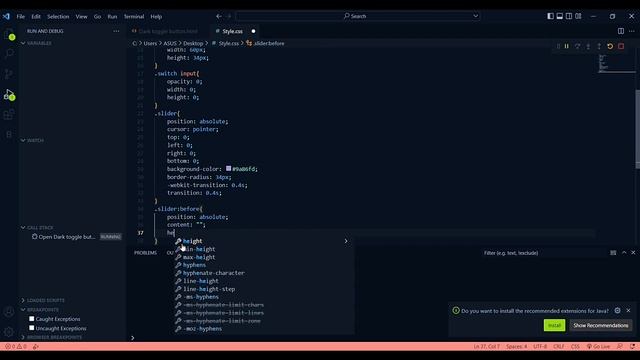
Task: Open the Problems panel tab
Action: coord(145,253)
